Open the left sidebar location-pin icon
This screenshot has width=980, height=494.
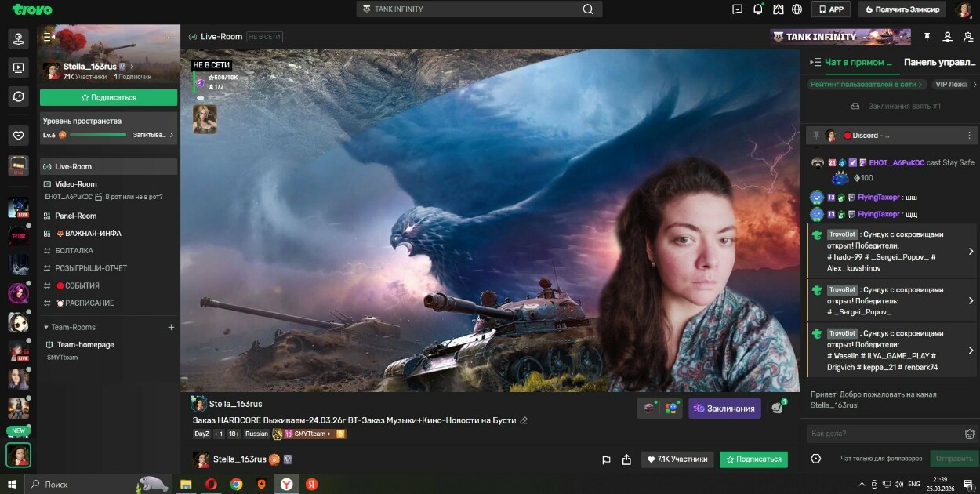pos(18,38)
